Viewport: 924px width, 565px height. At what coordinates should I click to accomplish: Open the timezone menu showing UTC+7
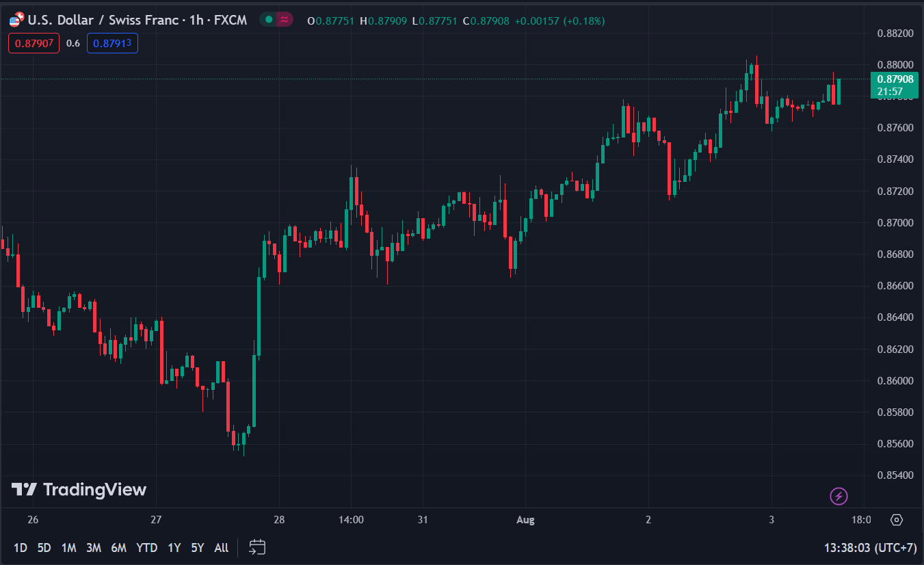pos(869,547)
